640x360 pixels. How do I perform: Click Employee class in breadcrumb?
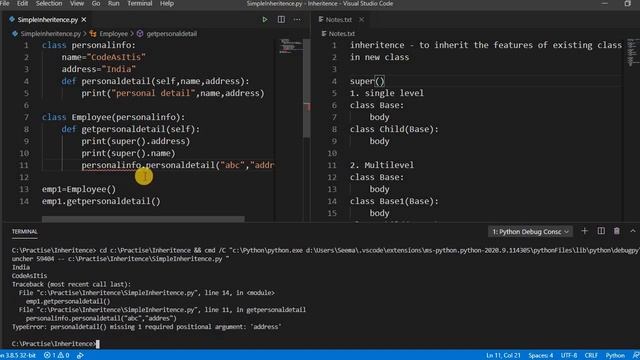(113, 34)
